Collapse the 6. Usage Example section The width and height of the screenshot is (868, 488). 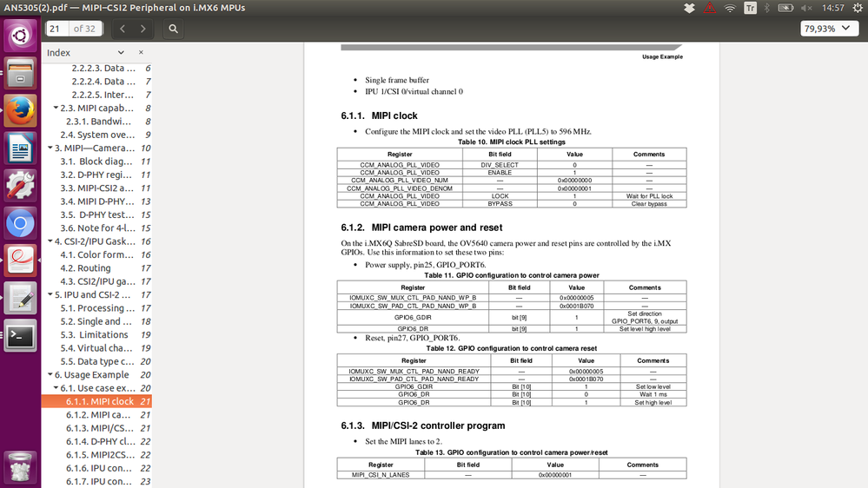(x=50, y=374)
